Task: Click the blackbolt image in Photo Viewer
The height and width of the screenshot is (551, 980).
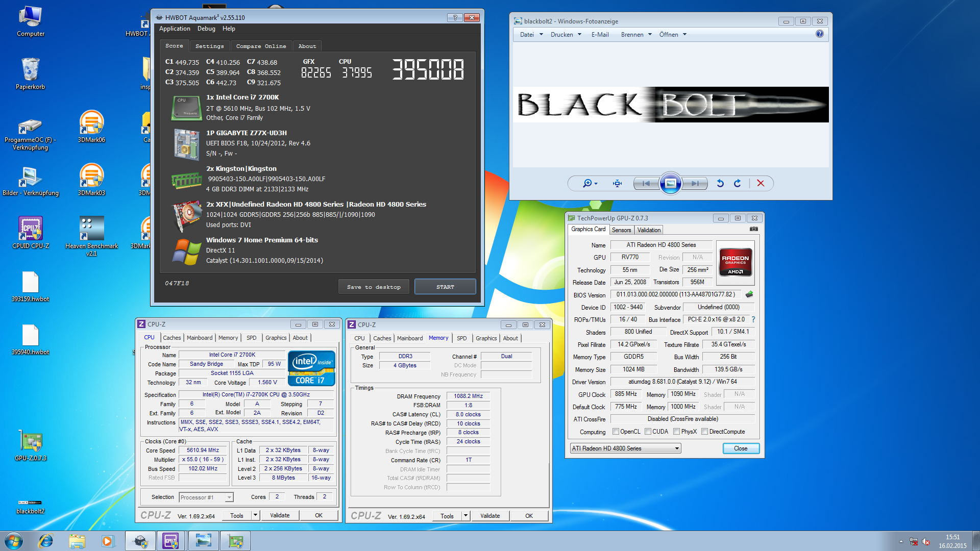Action: point(671,105)
